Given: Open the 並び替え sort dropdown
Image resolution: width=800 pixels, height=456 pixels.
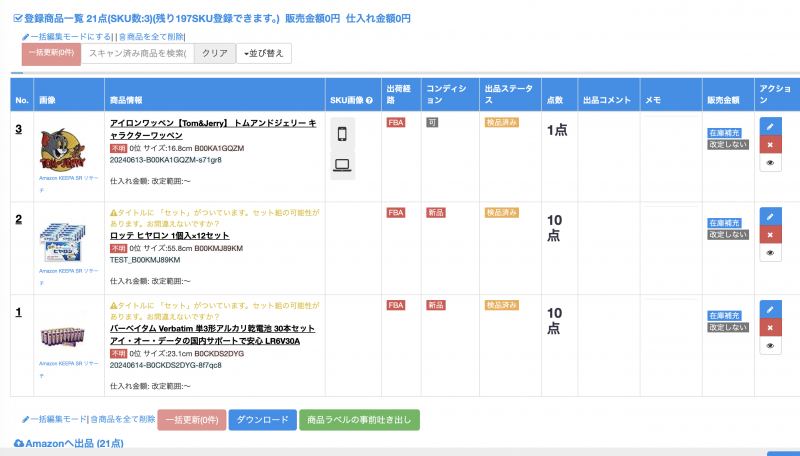Looking at the screenshot, I should coord(264,53).
